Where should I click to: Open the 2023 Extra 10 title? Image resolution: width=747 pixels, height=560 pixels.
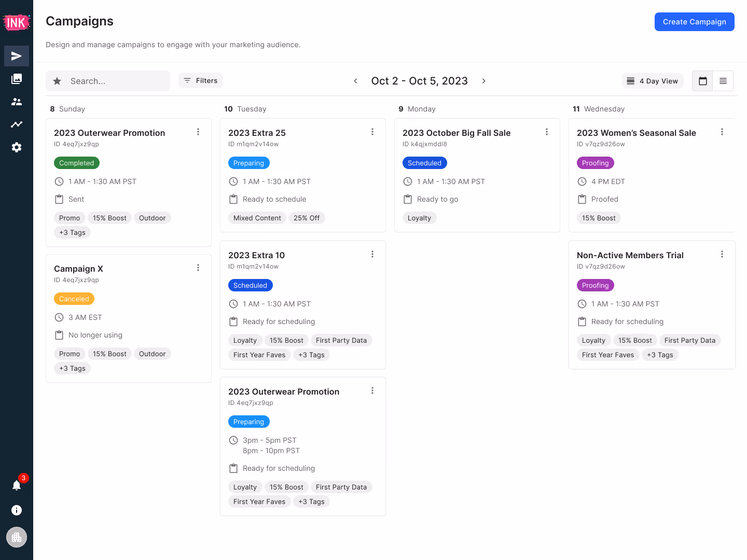256,255
